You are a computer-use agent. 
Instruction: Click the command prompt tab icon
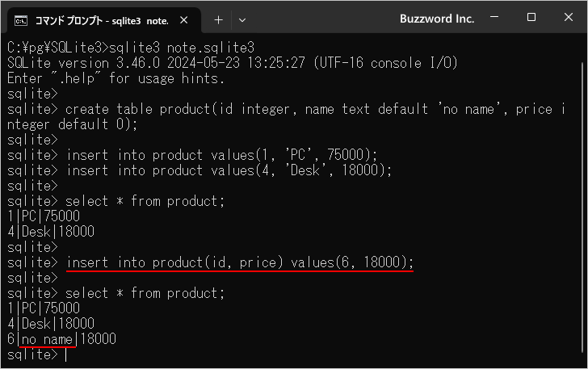coord(21,21)
